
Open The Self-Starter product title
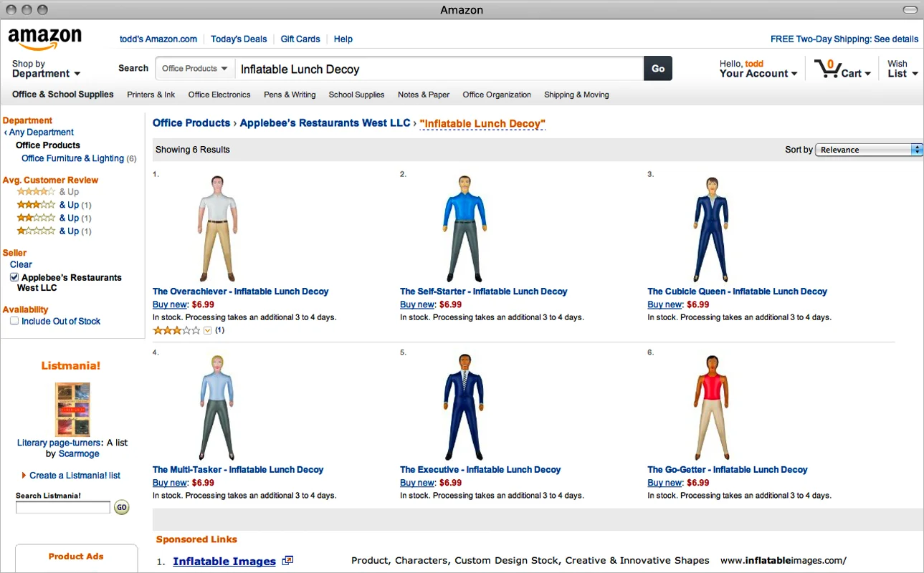click(483, 292)
